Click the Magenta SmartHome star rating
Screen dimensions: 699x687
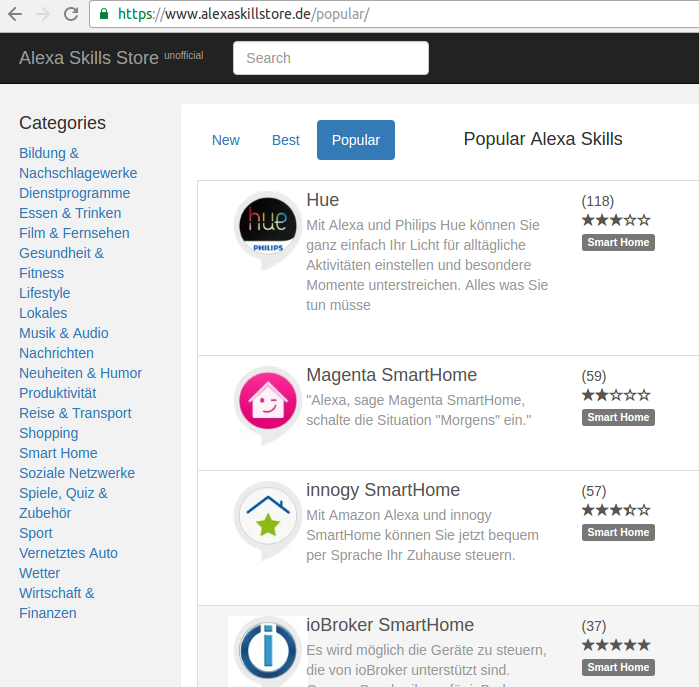click(x=616, y=395)
